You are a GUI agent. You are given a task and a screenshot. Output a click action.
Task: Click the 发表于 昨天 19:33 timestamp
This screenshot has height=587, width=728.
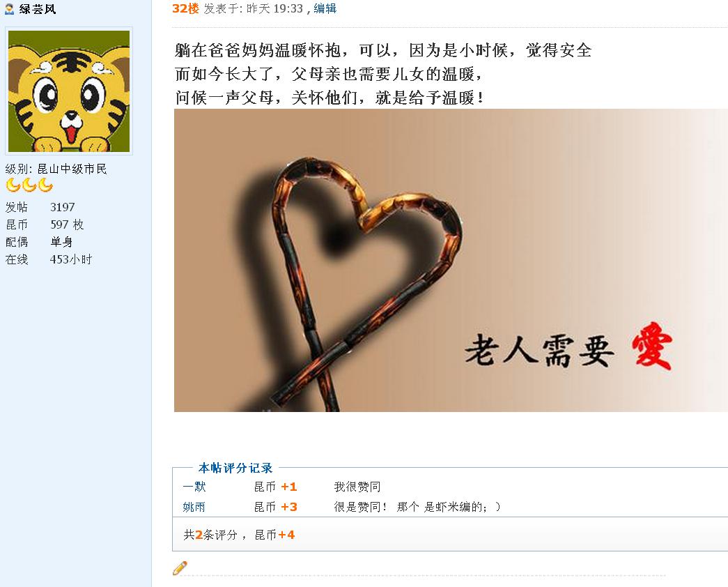253,8
